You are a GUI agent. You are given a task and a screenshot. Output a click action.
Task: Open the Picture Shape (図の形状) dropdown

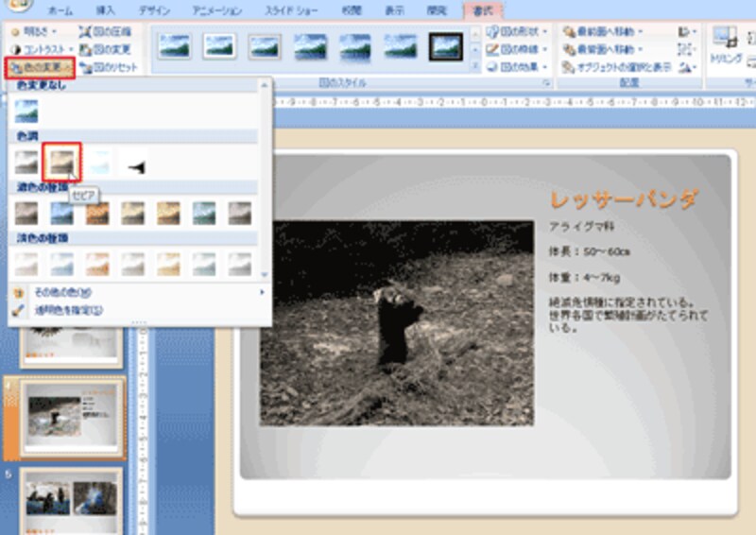click(517, 30)
